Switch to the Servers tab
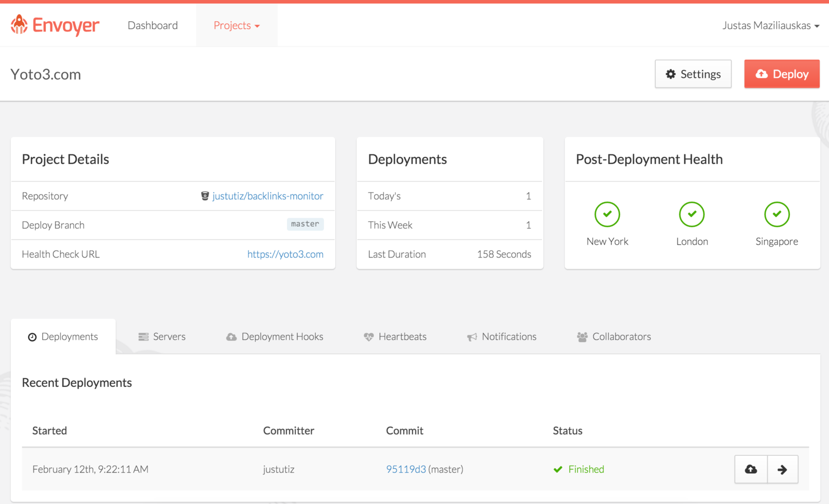829x504 pixels. (x=162, y=337)
